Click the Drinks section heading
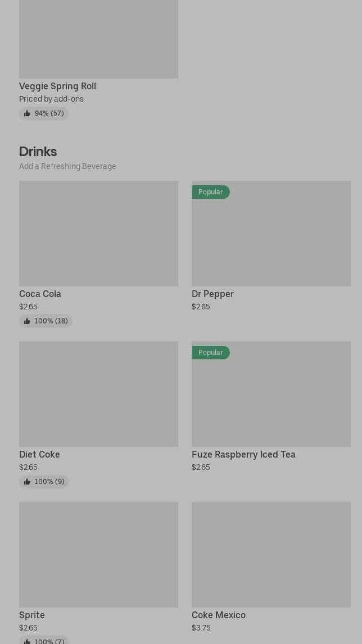 (x=38, y=152)
